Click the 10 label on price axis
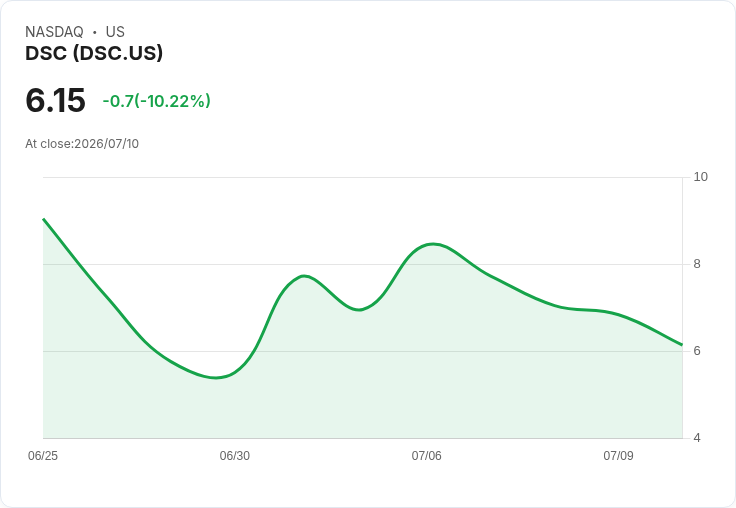 click(700, 177)
